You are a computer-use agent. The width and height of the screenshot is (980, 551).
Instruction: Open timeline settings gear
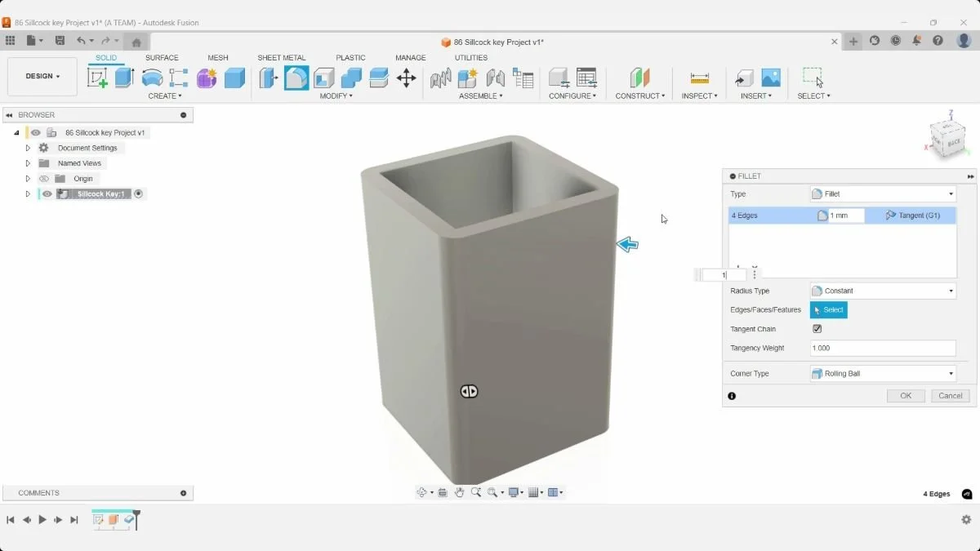click(x=966, y=520)
